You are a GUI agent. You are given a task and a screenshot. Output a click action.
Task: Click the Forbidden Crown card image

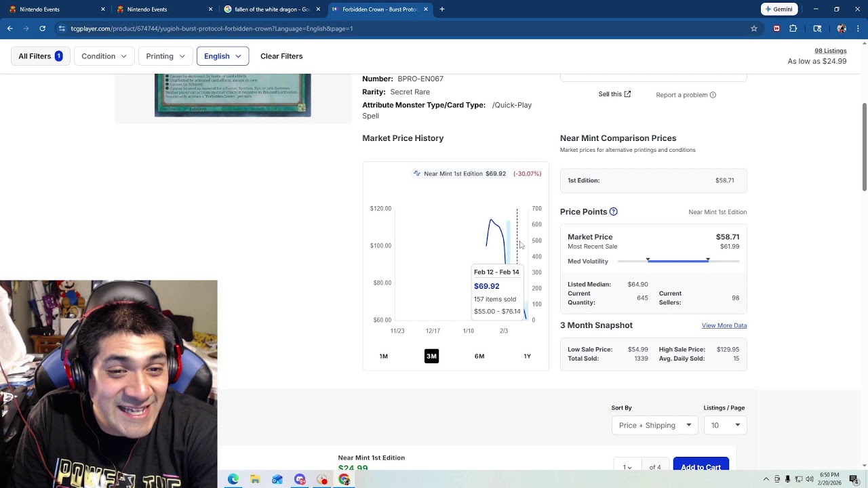[x=233, y=95]
